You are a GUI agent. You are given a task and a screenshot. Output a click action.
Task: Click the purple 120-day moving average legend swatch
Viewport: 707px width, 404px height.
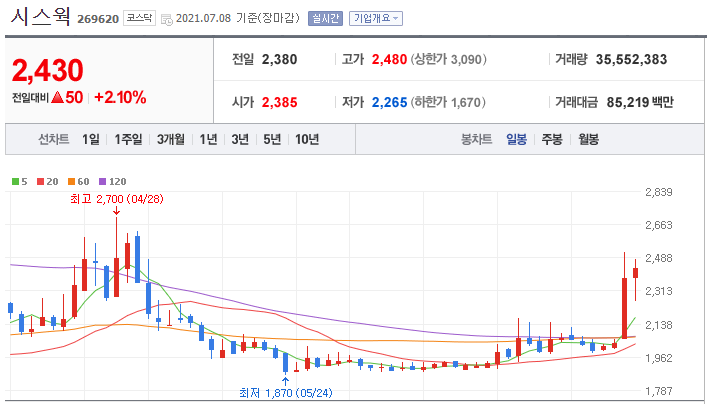[x=102, y=182]
